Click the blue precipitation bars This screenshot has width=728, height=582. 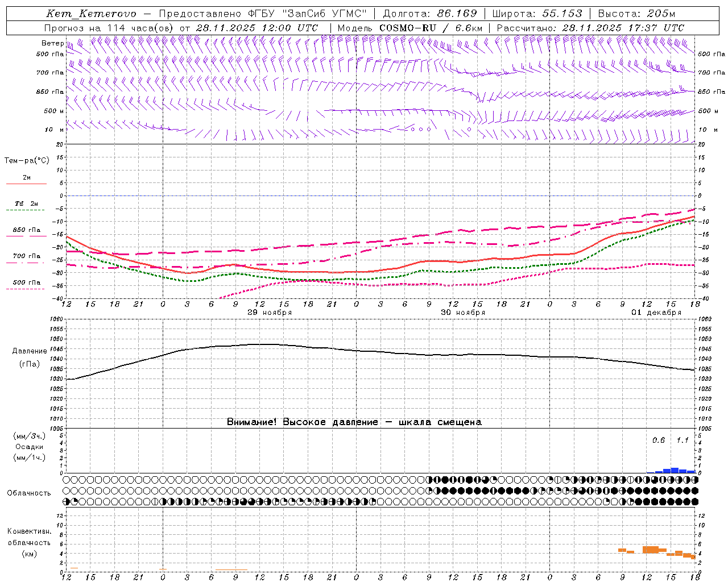tap(671, 470)
